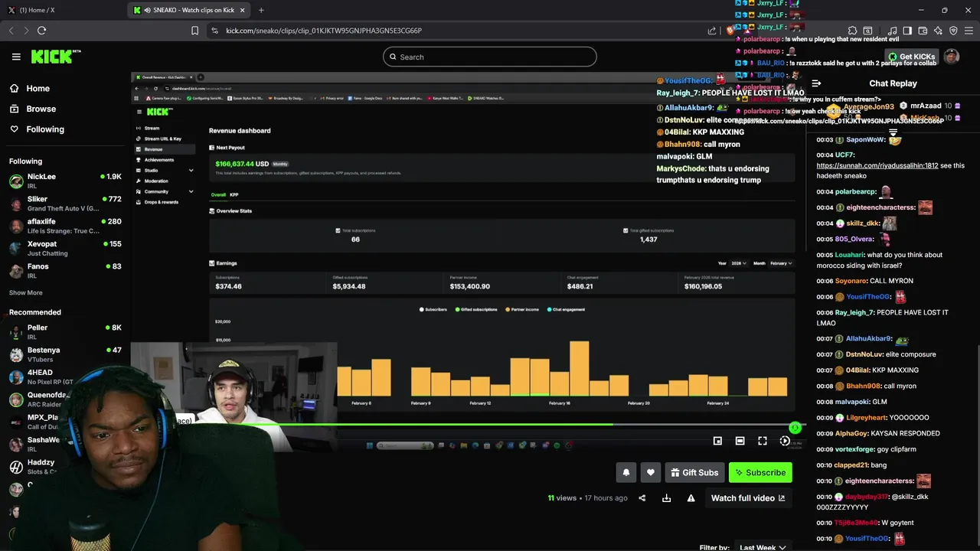Toggle notifications with the bell button
This screenshot has width=980, height=551.
(626, 472)
